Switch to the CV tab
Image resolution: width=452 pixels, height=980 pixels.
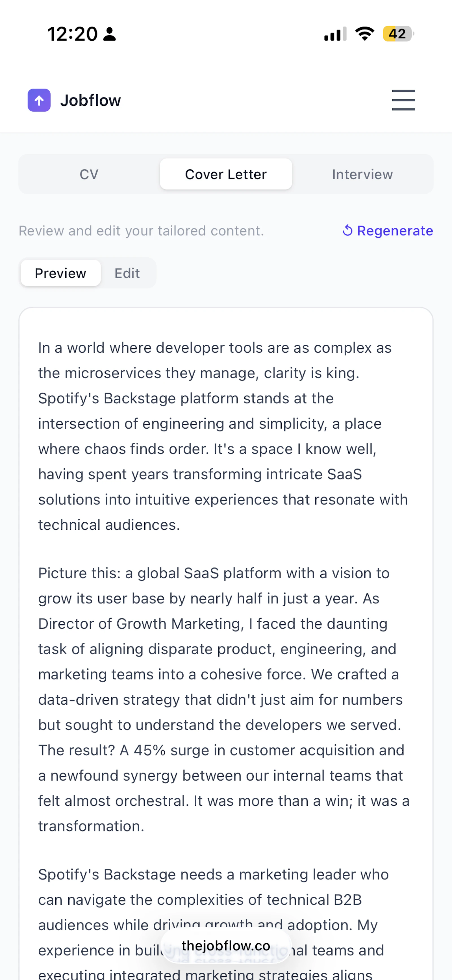pyautogui.click(x=89, y=174)
